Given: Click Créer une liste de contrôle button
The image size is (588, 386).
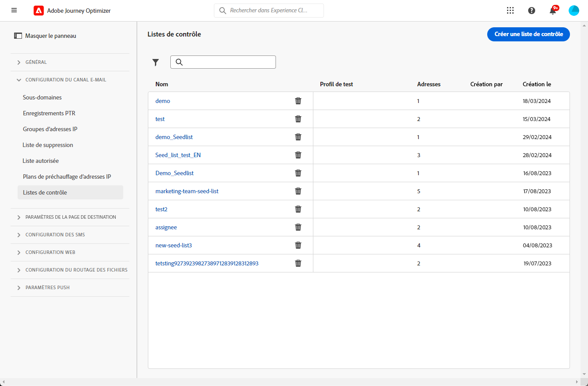Looking at the screenshot, I should (528, 34).
